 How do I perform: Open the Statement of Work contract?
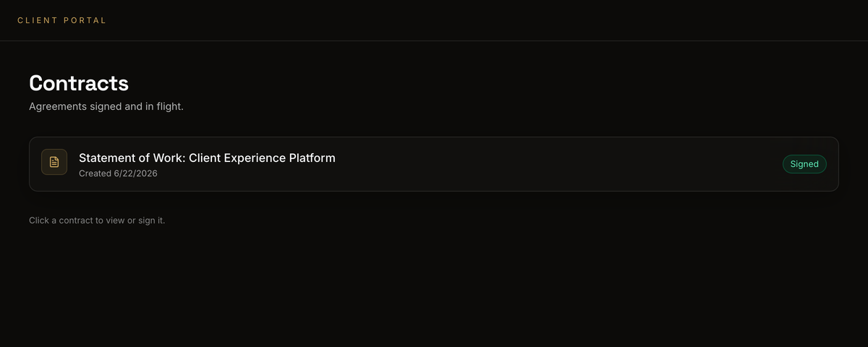click(x=433, y=164)
